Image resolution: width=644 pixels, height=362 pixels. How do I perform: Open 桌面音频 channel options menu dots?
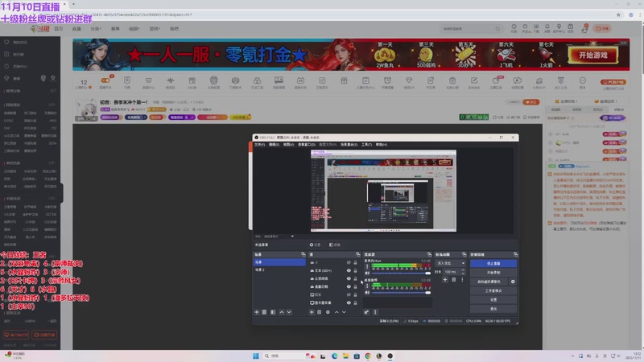pos(367,286)
